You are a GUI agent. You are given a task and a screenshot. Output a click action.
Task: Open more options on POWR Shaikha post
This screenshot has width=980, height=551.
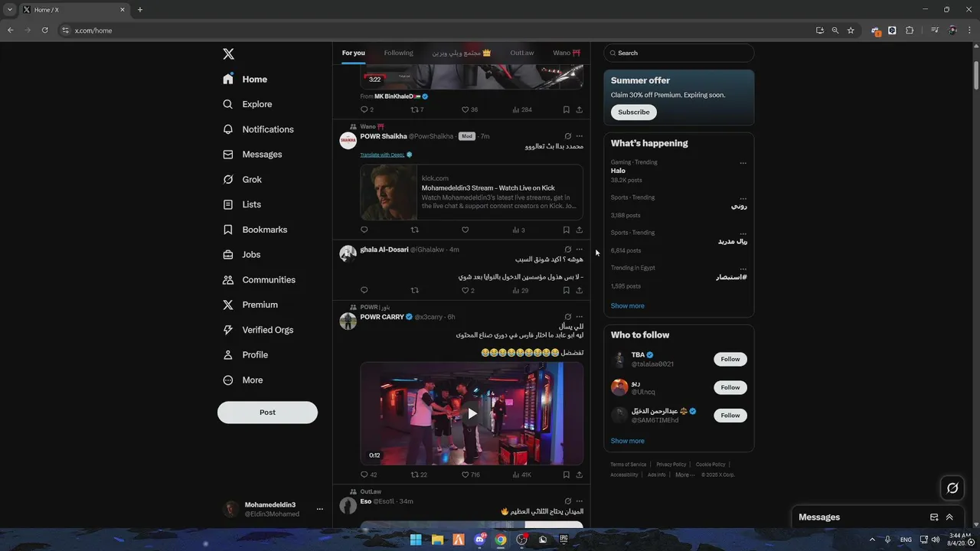pyautogui.click(x=579, y=136)
